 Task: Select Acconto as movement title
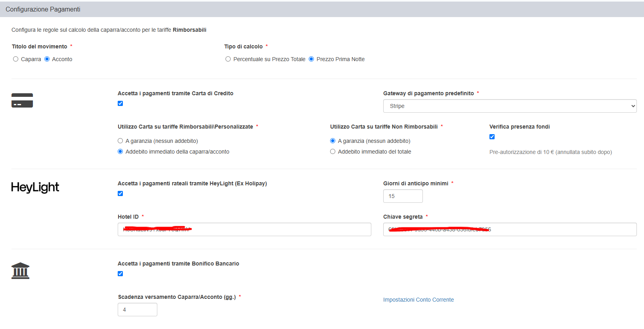pos(47,59)
